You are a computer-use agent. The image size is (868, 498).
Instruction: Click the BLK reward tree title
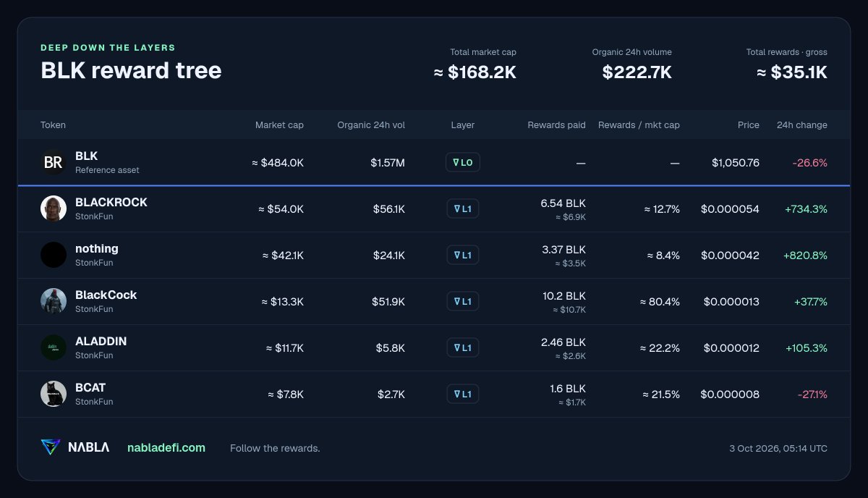pos(131,71)
